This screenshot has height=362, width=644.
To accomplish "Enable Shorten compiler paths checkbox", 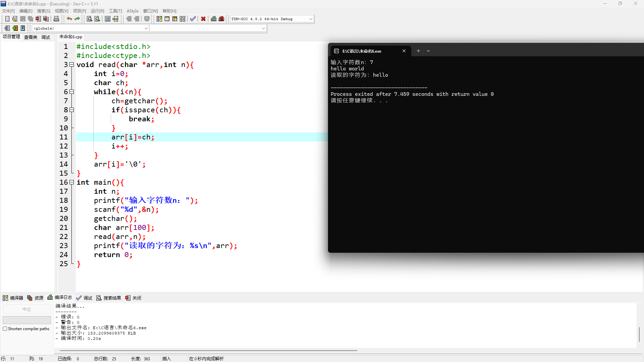I will (x=5, y=329).
